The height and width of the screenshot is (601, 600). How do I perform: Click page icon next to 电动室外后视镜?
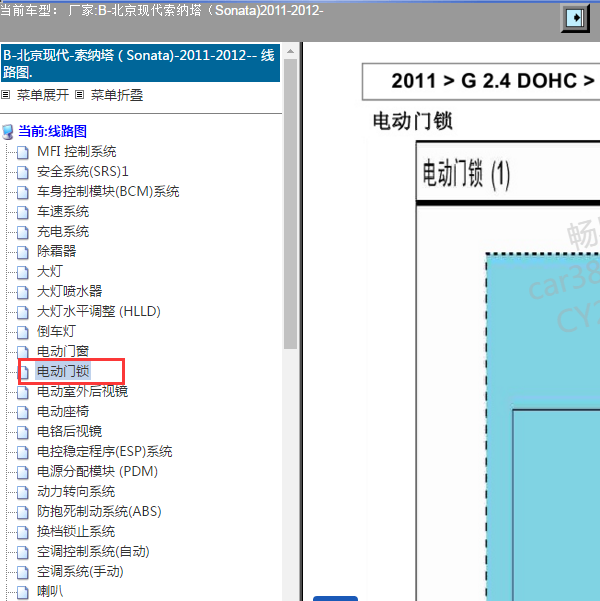click(23, 392)
